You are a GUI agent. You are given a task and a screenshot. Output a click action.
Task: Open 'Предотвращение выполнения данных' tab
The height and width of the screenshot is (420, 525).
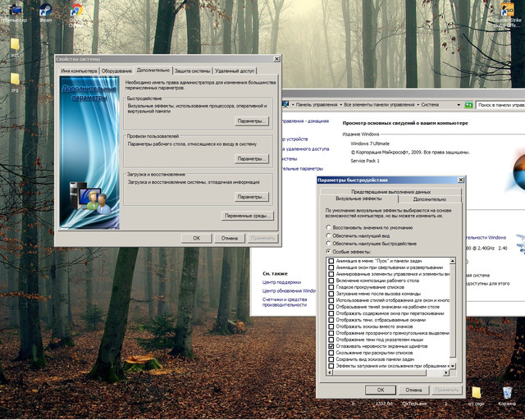tap(390, 192)
